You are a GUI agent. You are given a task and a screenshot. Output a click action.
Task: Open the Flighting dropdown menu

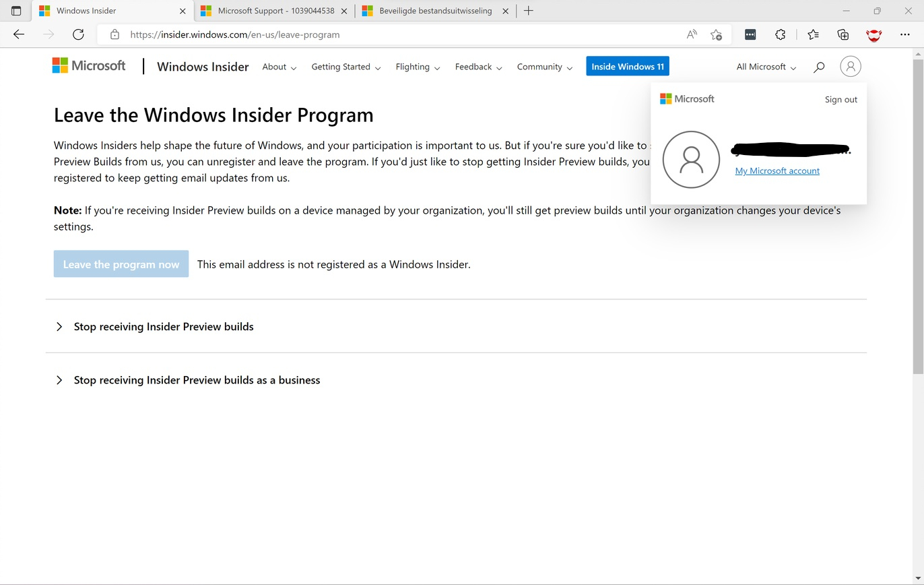point(418,67)
